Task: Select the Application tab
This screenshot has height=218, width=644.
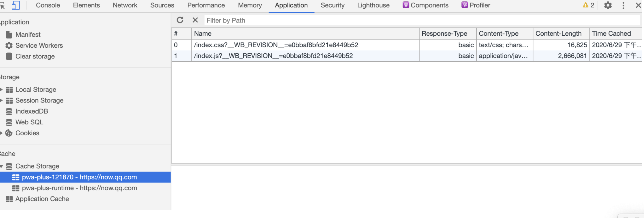Action: [291, 5]
